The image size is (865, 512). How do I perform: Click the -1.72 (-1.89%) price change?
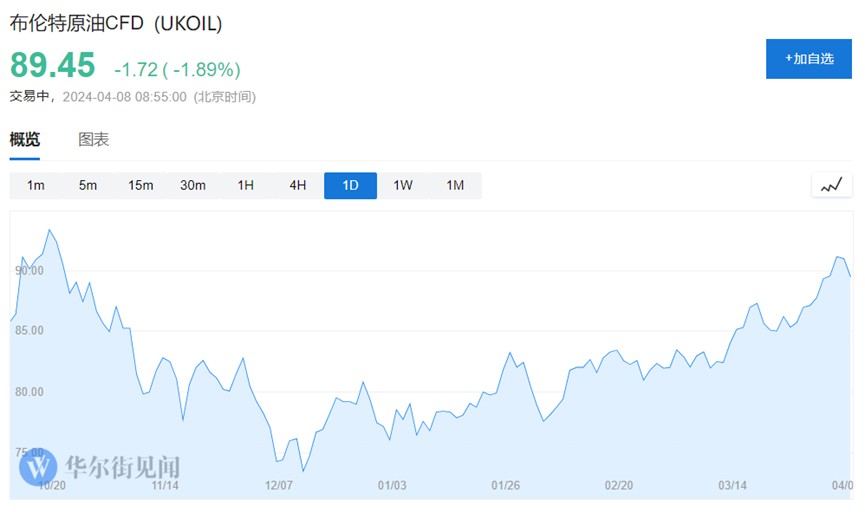(177, 69)
